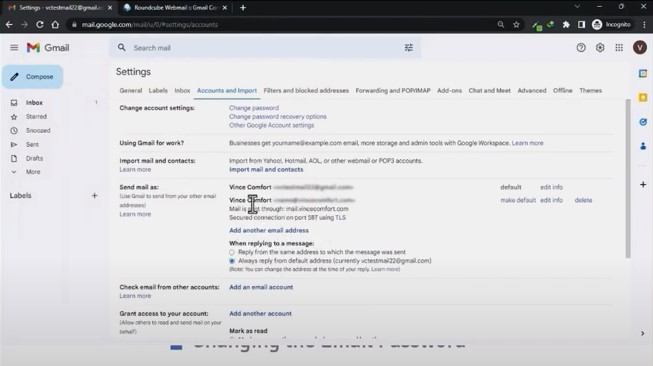Viewport: 653px width, 366px height.
Task: Go back in the browser
Action: pyautogui.click(x=9, y=25)
